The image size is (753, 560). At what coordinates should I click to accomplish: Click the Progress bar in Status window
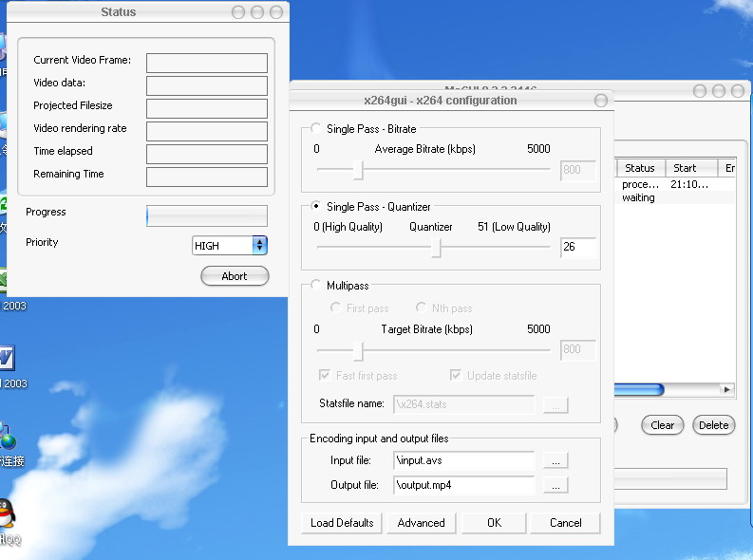[x=206, y=216]
